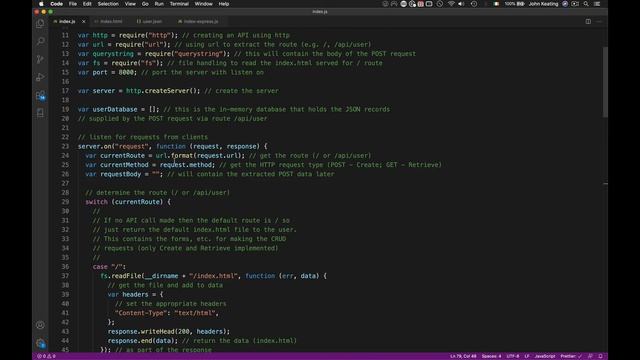Click on switch keyword on line 29
Screen dimensions: 640x360
96,202
